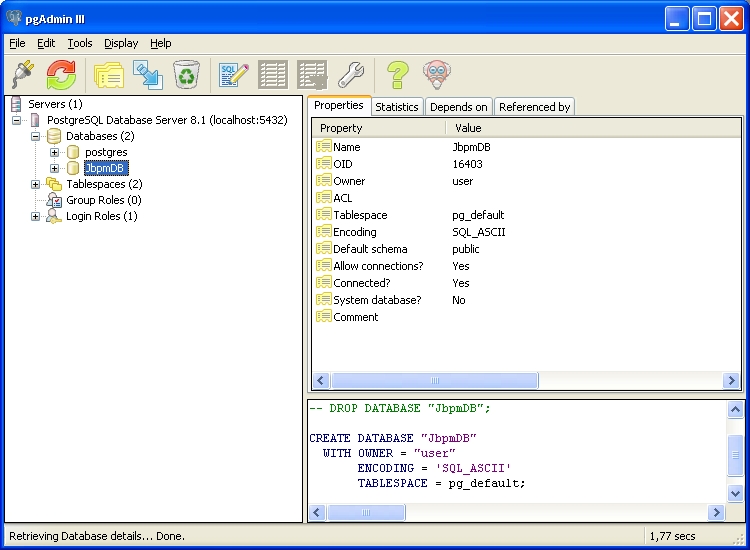Select Group Roles in the tree
The height and width of the screenshot is (550, 750).
pos(103,200)
